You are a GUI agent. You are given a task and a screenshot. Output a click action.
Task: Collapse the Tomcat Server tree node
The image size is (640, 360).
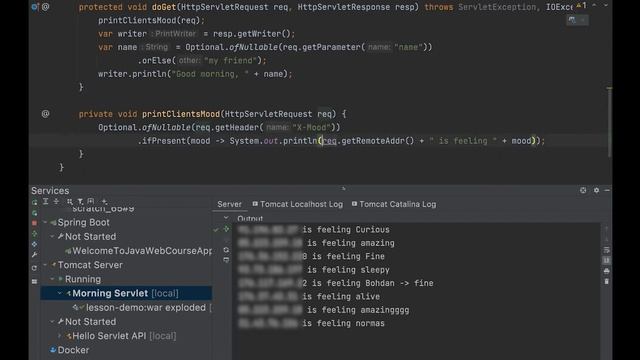pos(45,265)
